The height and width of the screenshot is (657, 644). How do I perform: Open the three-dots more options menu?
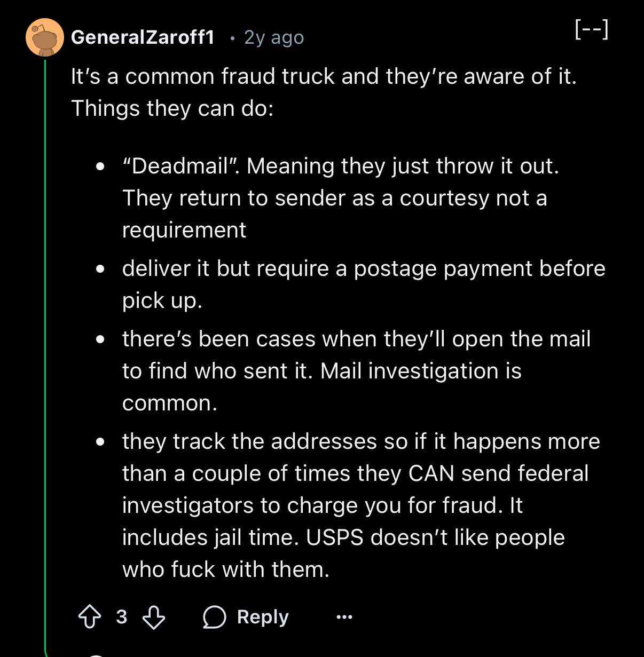[x=344, y=618]
